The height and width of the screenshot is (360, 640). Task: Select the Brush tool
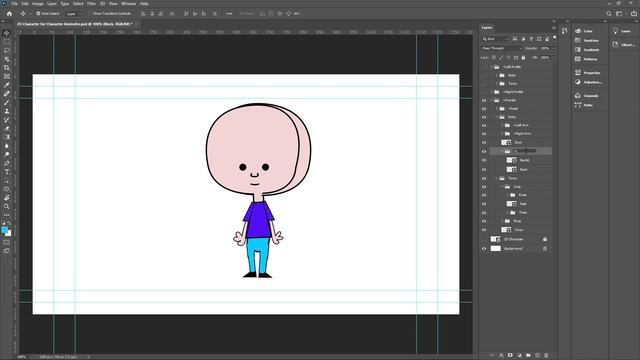(x=7, y=102)
